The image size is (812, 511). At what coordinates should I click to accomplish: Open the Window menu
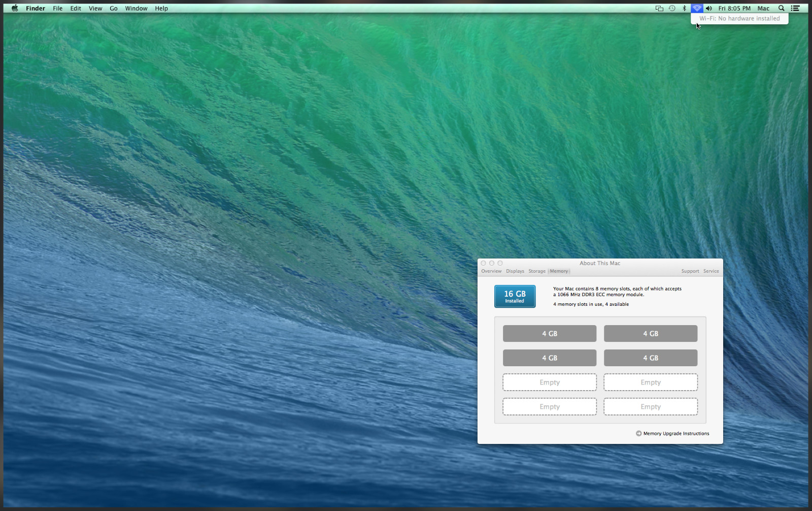point(137,8)
